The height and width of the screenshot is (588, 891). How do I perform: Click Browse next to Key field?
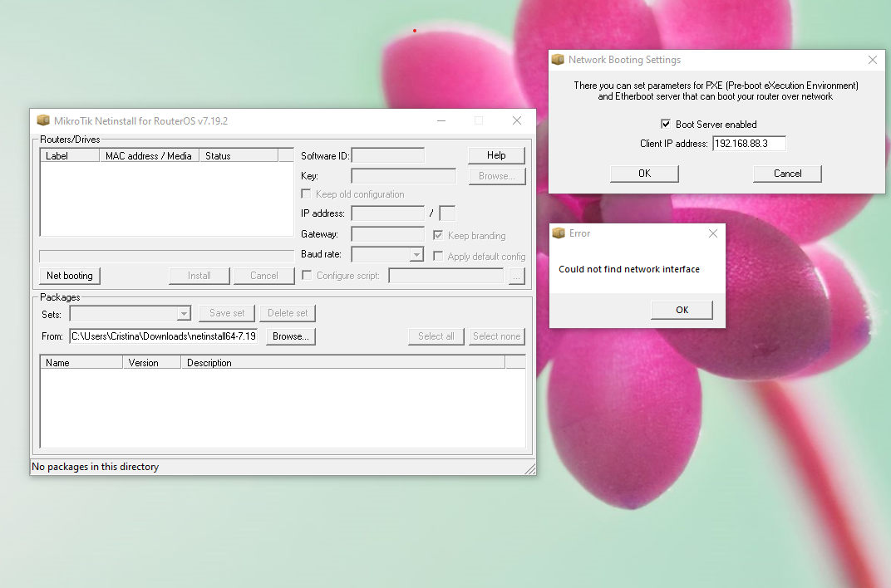coord(497,176)
